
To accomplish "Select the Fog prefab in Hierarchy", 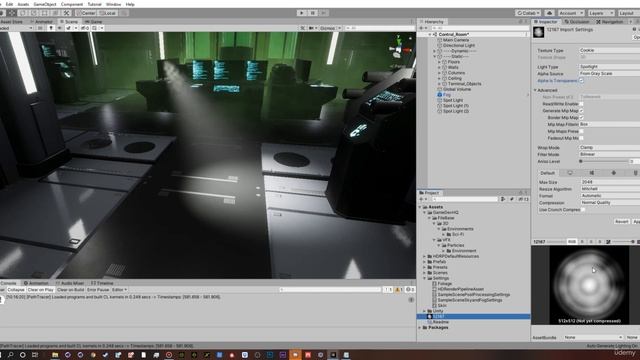I will click(x=446, y=95).
